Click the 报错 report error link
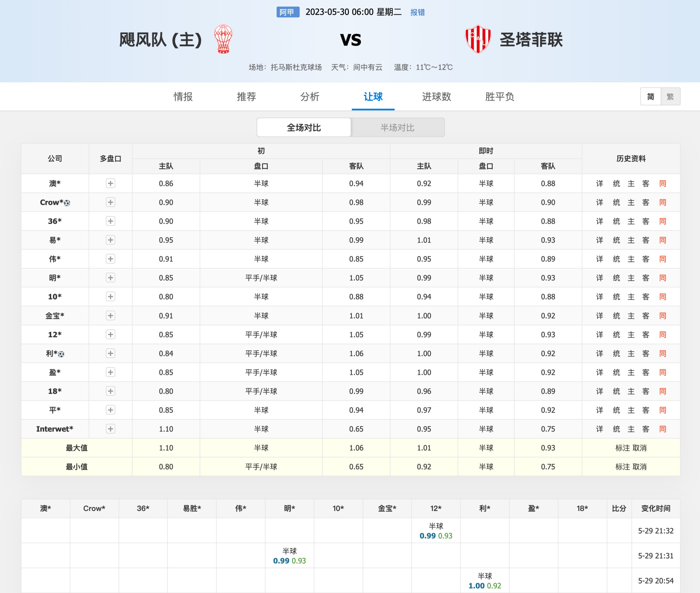The width and height of the screenshot is (700, 593). point(417,12)
